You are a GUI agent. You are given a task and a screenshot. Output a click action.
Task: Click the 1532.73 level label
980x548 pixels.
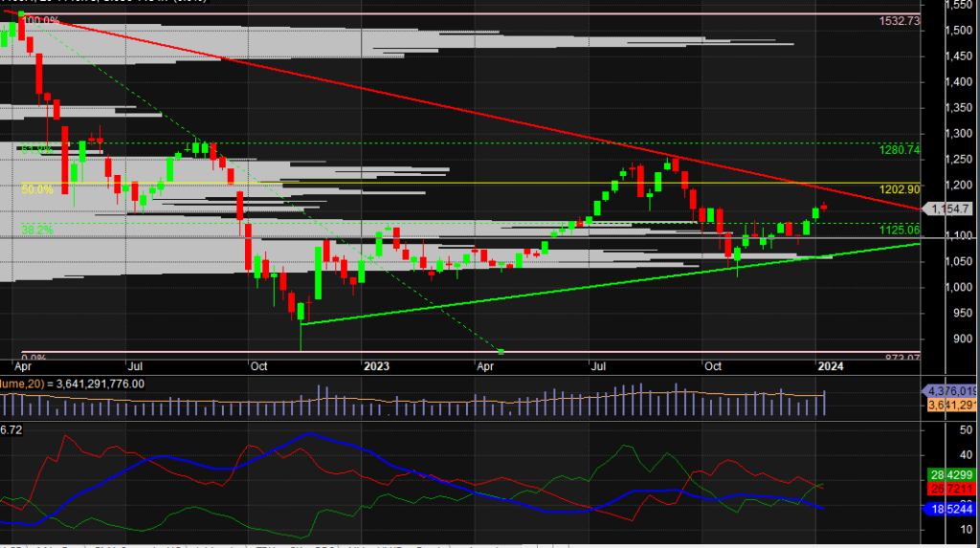900,21
